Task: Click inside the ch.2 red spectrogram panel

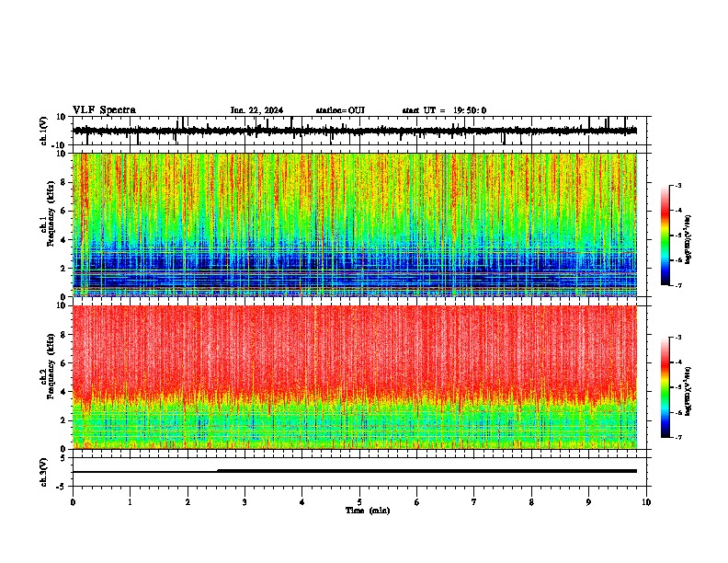Action: [355, 377]
